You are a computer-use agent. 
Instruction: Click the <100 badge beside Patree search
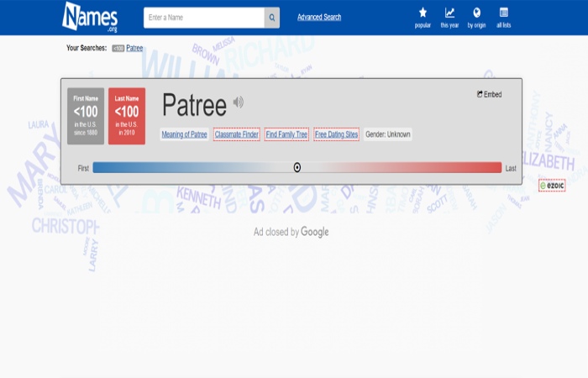[x=118, y=49]
